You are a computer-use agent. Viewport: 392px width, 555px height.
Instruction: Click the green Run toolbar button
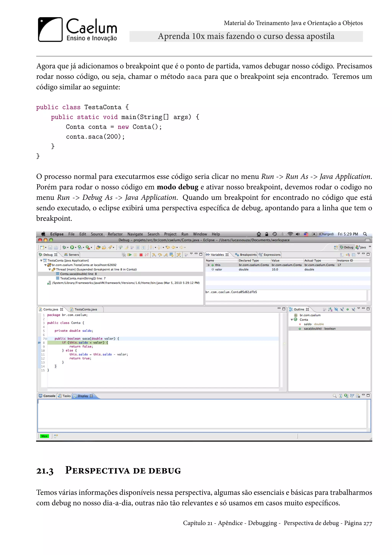(72, 247)
